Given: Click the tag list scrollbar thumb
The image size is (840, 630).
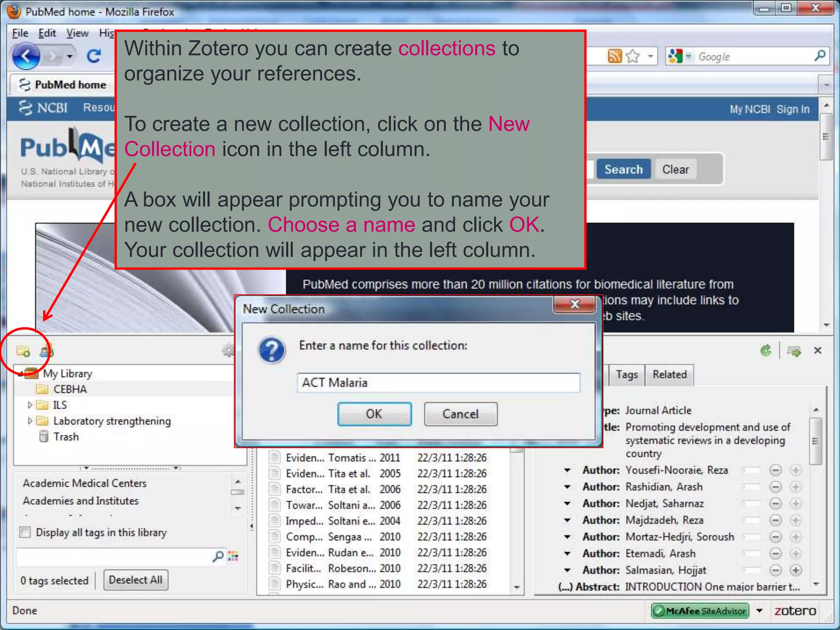Looking at the screenshot, I should click(x=238, y=492).
